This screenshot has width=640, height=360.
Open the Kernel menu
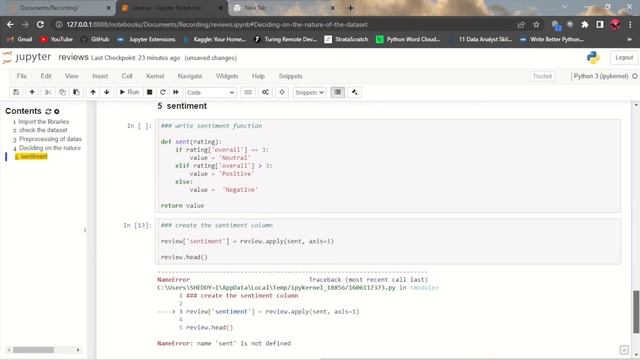pos(155,76)
